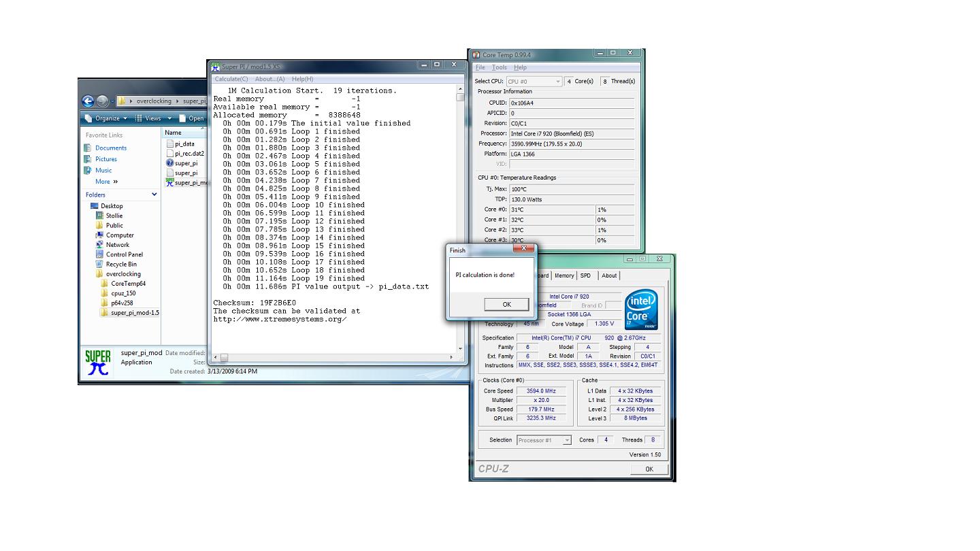Open the Tools menu in Core Temp
Screen dimensions: 980x551
tap(500, 67)
